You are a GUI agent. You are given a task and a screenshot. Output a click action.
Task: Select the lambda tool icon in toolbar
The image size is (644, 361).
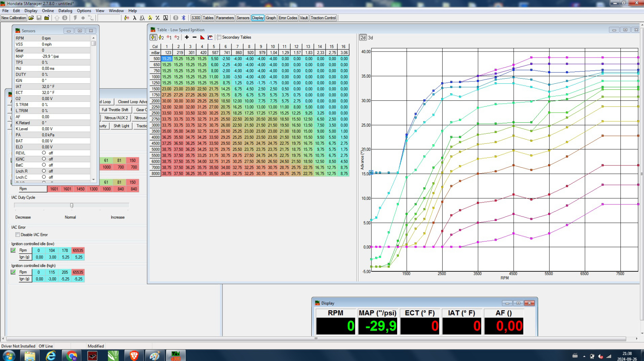(135, 18)
